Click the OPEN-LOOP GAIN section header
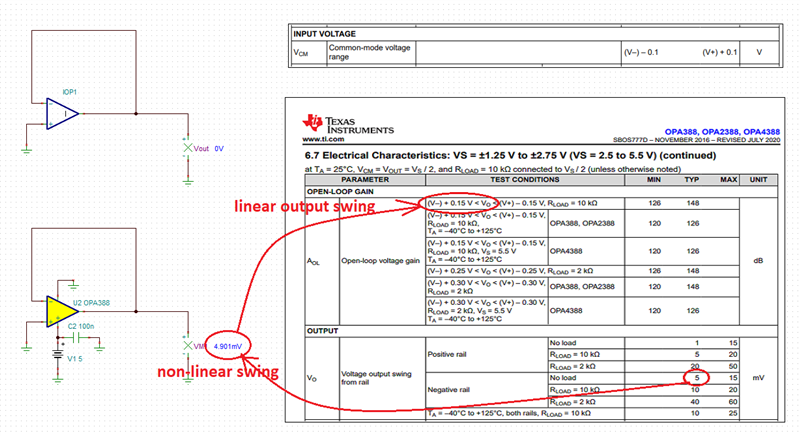 click(x=340, y=192)
